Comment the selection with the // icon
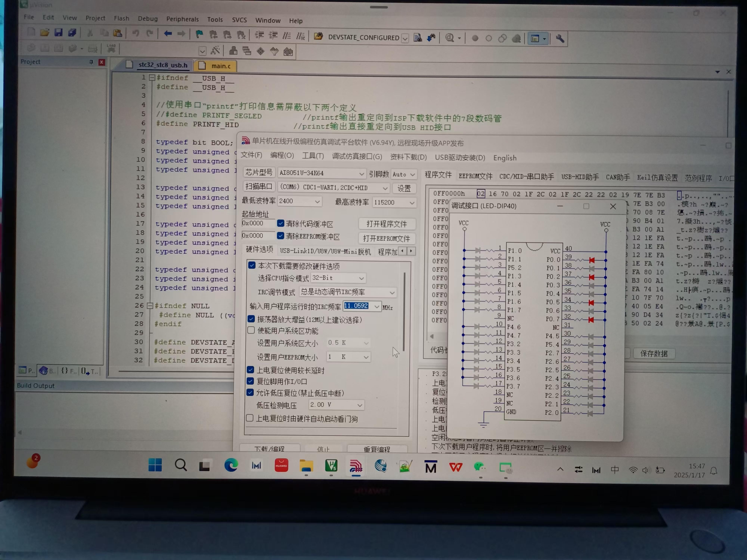The image size is (747, 560). [287, 35]
